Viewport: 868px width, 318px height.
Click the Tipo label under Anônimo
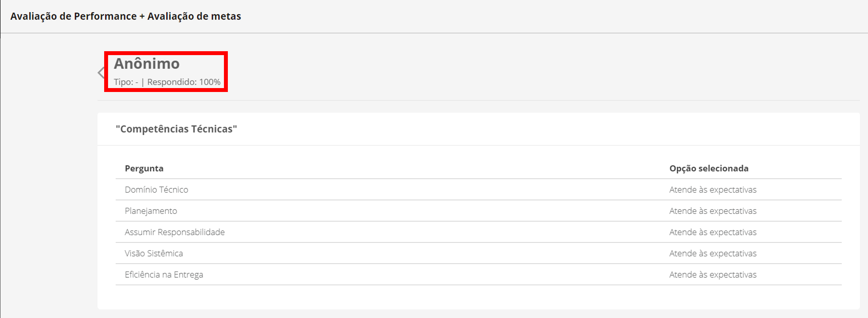tap(126, 82)
